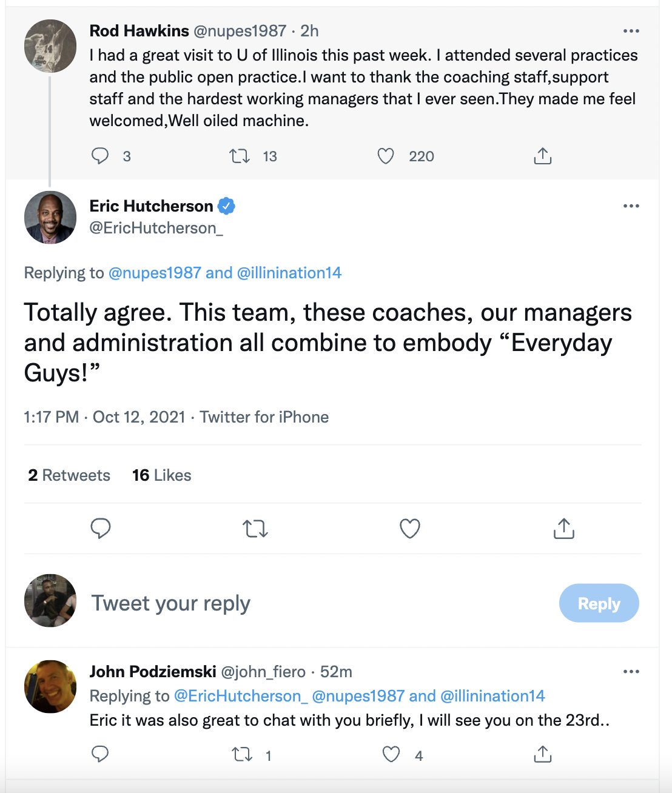
Task: Open more options on Eric Hutcherson's tweet
Action: (631, 206)
